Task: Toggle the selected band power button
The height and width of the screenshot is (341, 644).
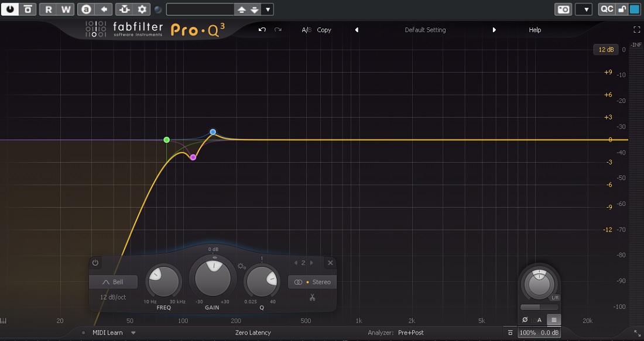Action: click(95, 263)
